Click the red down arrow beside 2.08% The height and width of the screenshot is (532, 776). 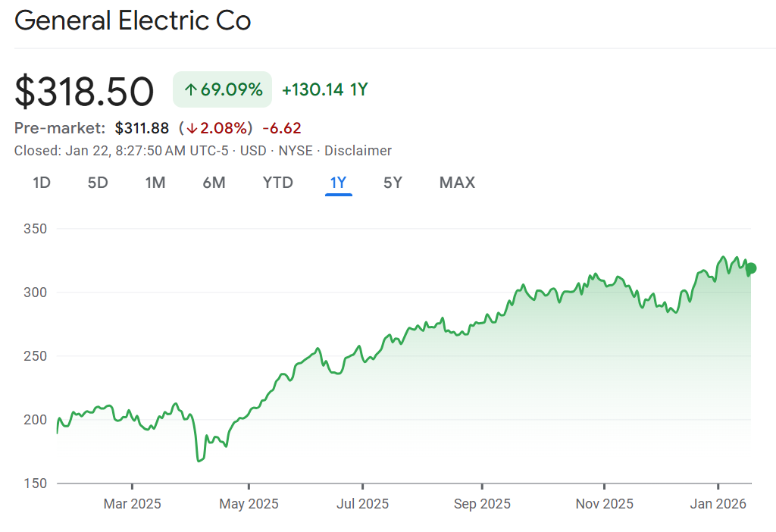point(192,128)
